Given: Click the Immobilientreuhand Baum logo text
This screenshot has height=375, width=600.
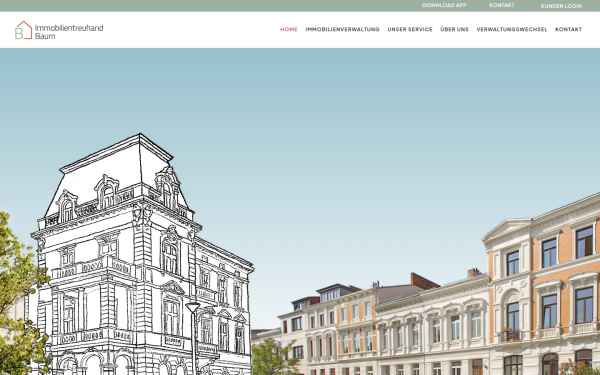Looking at the screenshot, I should [x=69, y=32].
